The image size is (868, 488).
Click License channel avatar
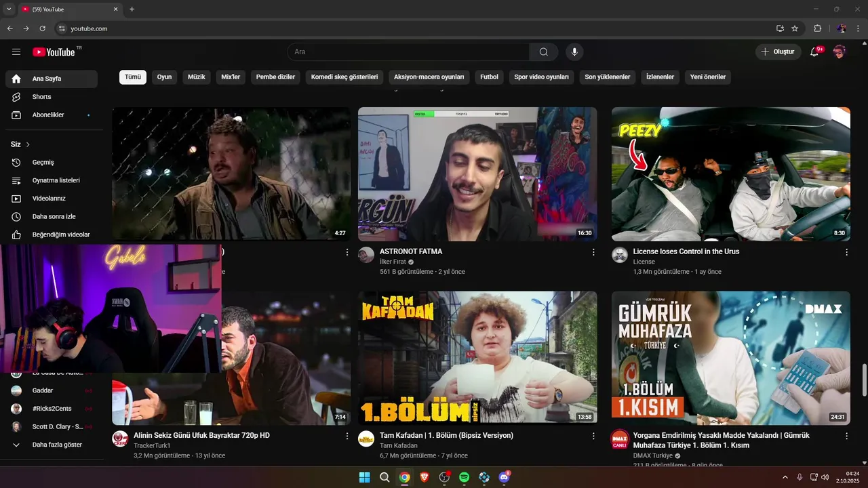(x=620, y=255)
